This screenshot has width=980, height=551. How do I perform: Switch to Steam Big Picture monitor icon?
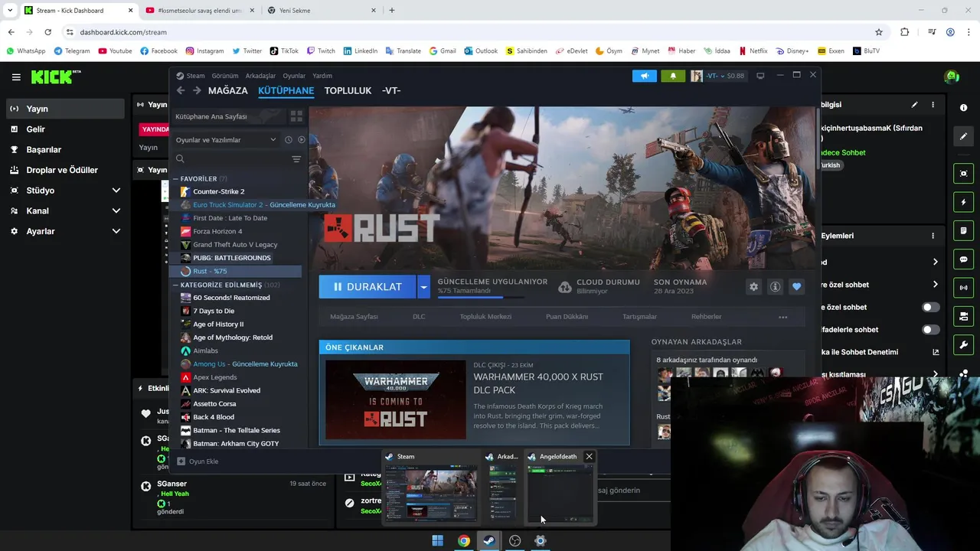760,76
